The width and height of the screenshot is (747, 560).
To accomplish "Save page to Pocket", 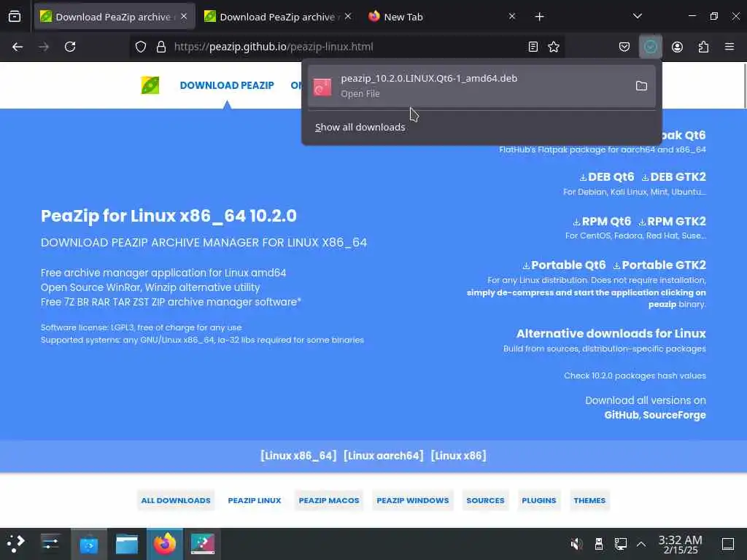I will click(x=624, y=47).
